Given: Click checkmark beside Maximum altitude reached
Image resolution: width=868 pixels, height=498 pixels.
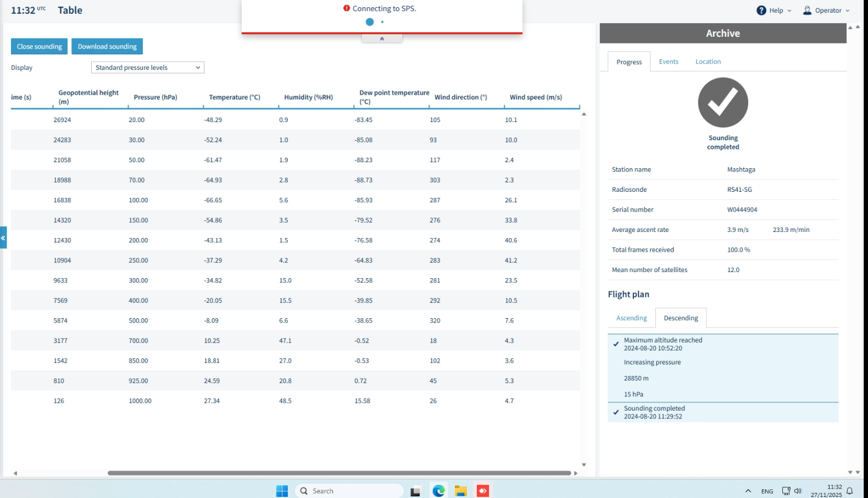Looking at the screenshot, I should (616, 344).
